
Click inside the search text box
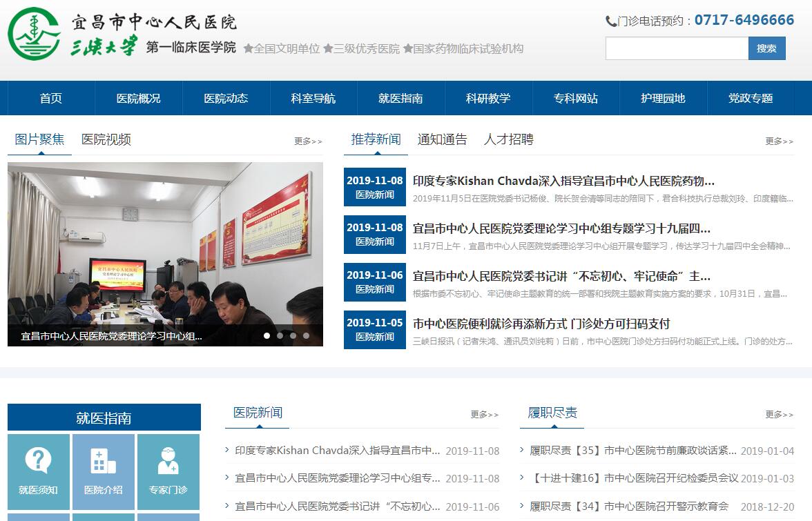point(677,48)
